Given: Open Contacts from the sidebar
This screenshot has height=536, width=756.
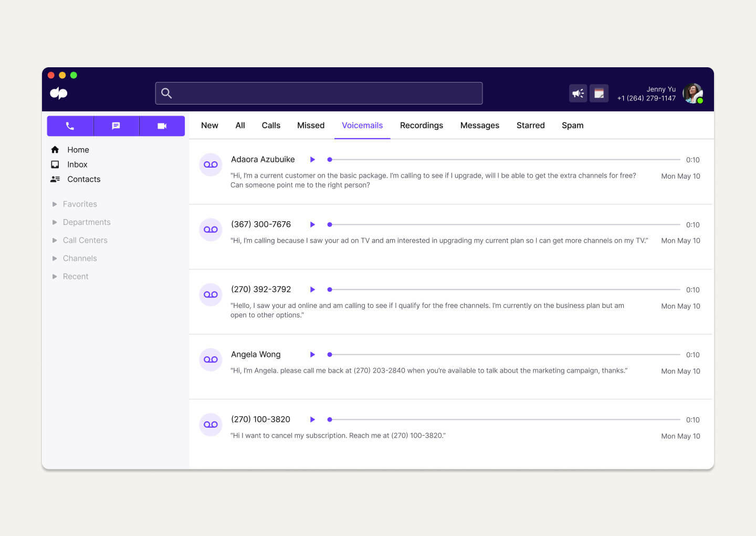Looking at the screenshot, I should pyautogui.click(x=83, y=179).
